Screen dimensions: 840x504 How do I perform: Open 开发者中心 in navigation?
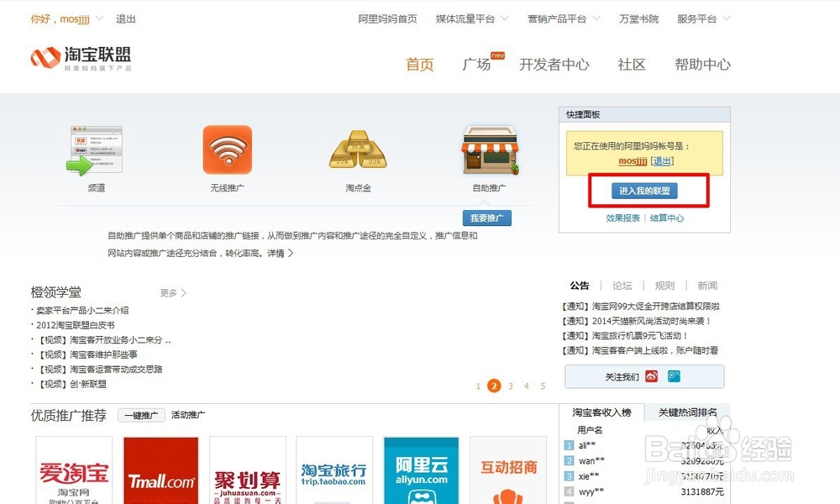[554, 65]
